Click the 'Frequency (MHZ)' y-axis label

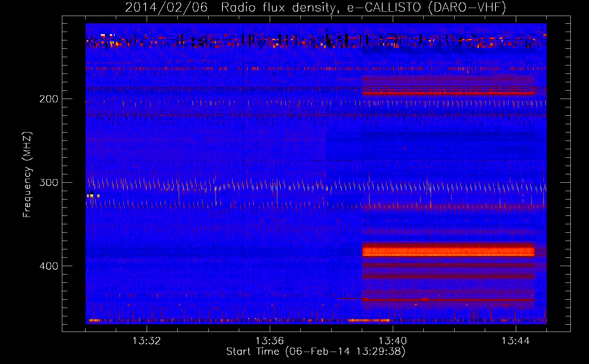[x=27, y=174]
